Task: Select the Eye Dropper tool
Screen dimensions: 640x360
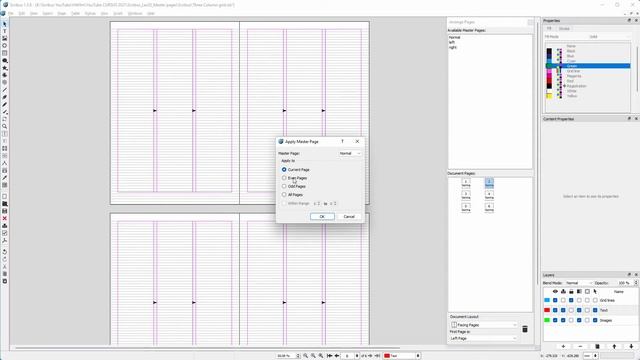Action: click(x=4, y=178)
